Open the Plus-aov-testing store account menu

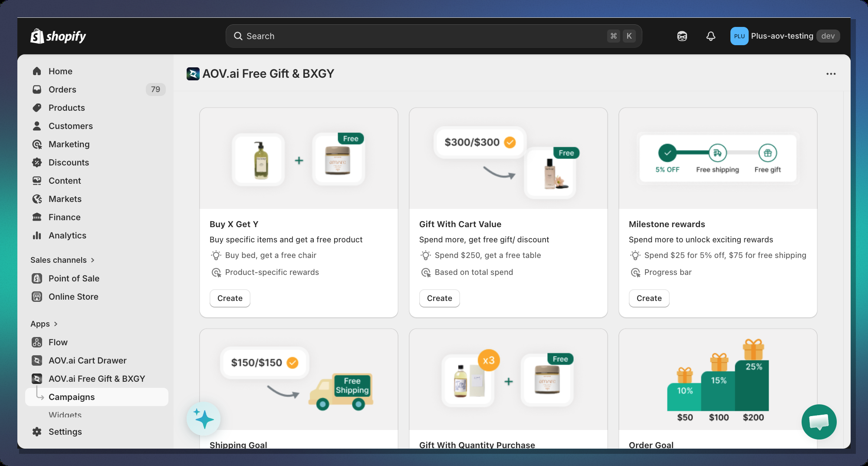tap(784, 36)
